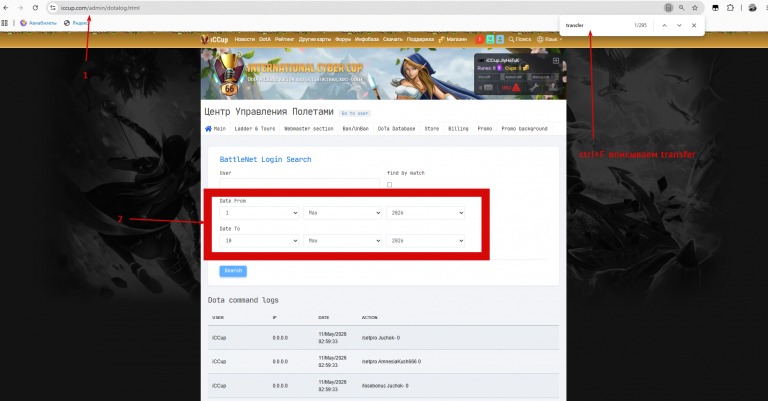Open the Promo tab
The image size is (768, 401).
485,129
